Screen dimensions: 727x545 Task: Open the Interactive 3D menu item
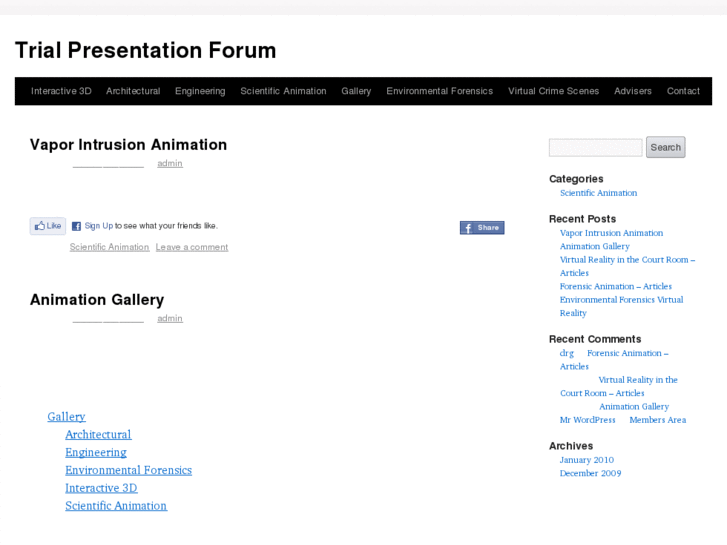pos(61,91)
